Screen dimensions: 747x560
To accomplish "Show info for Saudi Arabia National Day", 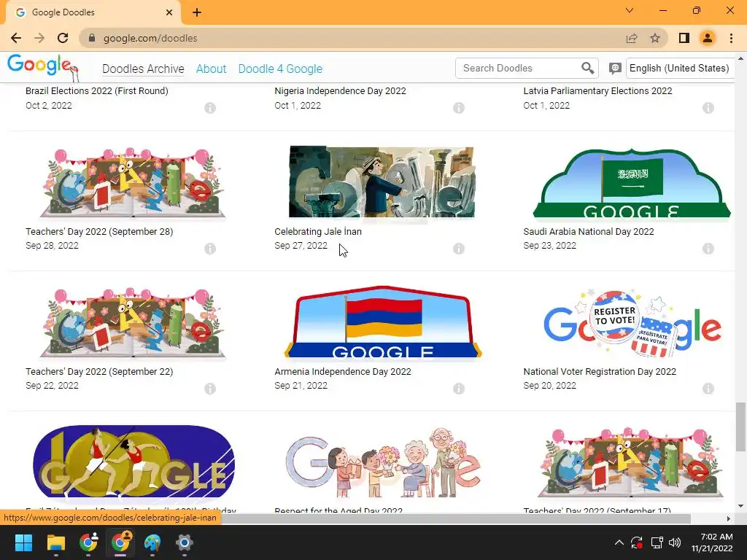I will pos(708,249).
